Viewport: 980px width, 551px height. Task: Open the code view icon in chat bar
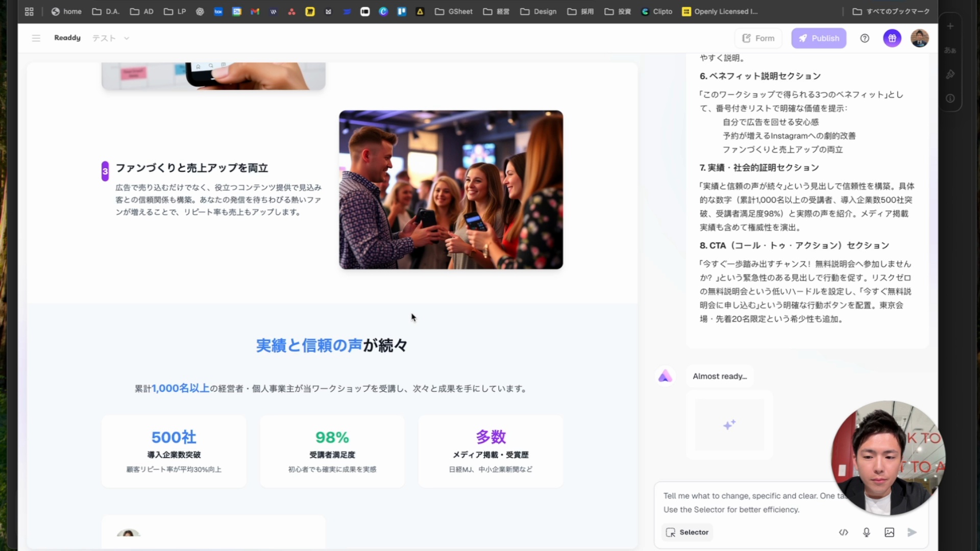pyautogui.click(x=843, y=532)
